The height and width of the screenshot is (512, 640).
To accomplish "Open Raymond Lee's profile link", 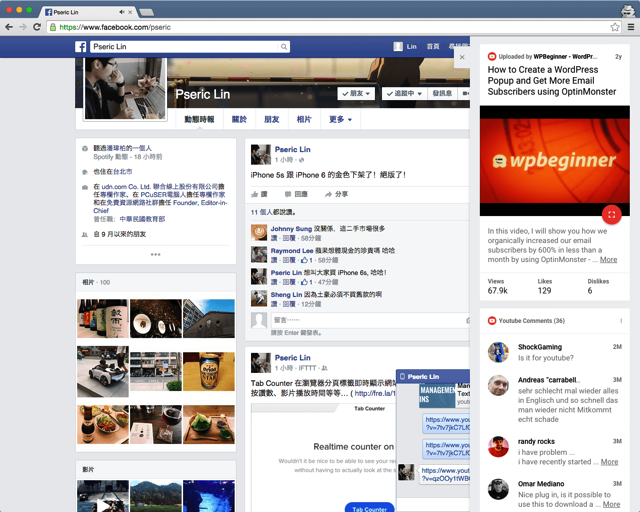I will click(292, 251).
